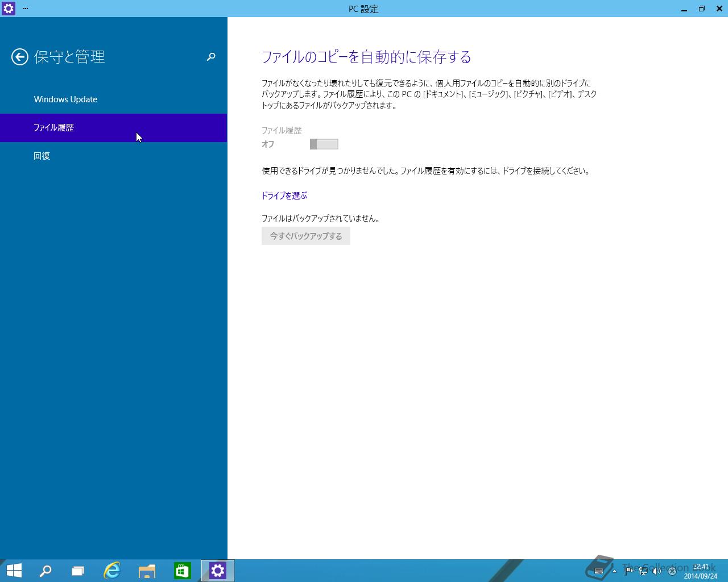Toggle the ファイル履歴 switch
Viewport: 728px width, 582px height.
click(324, 144)
